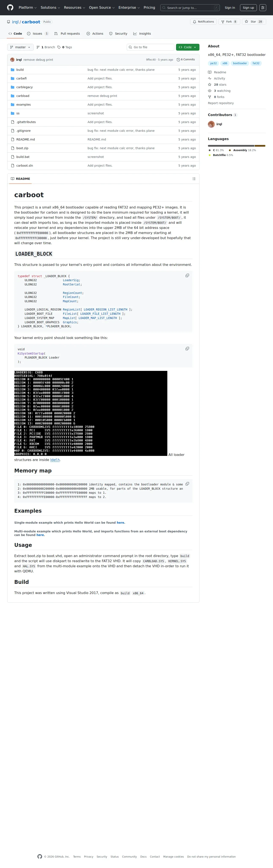
Task: Open Pricing page
Action: (149, 7)
